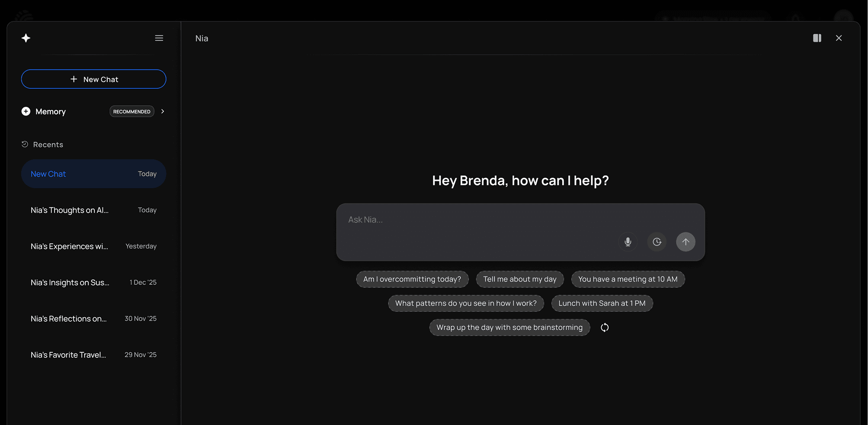Screen dimensions: 868x425
Task: Click the sparkle assistant icon
Action: coord(26,38)
